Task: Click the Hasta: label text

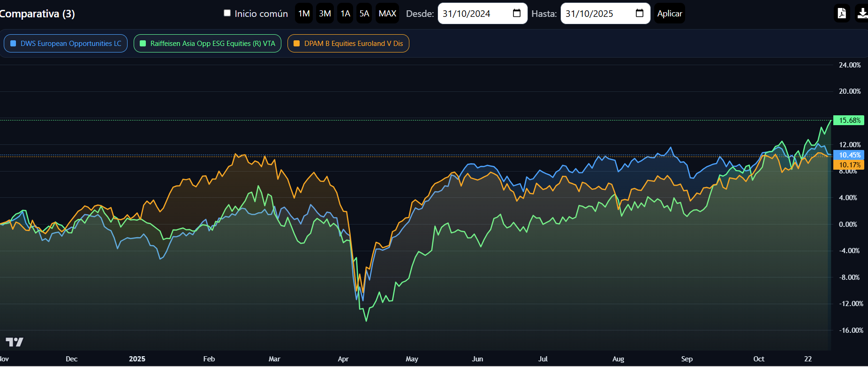Action: point(544,14)
